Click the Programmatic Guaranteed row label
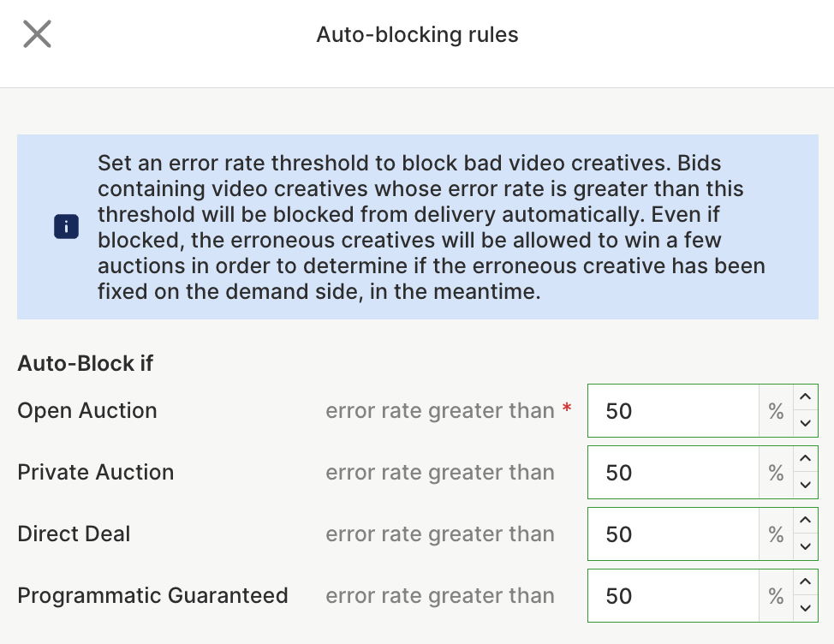Screen dimensions: 834x644 (152, 596)
